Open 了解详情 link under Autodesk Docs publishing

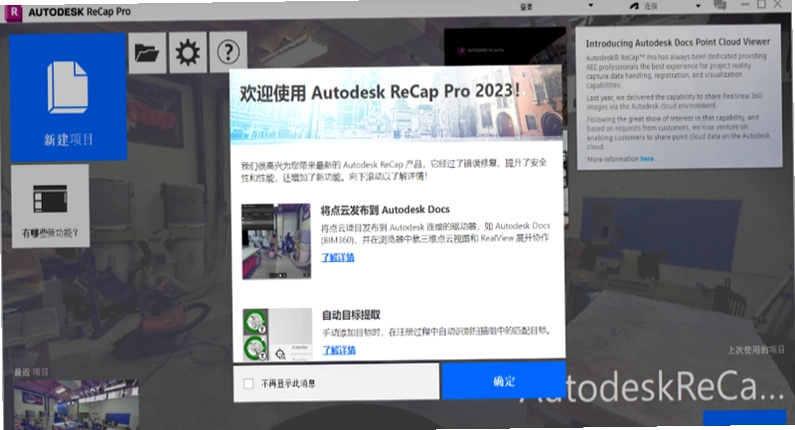pos(338,257)
